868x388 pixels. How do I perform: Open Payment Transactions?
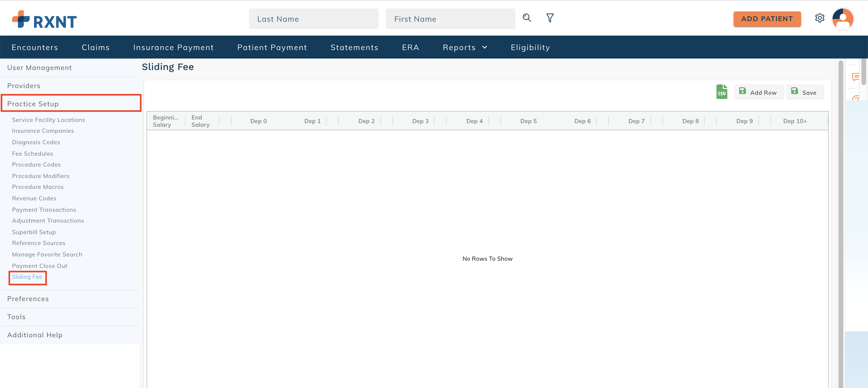pos(44,209)
